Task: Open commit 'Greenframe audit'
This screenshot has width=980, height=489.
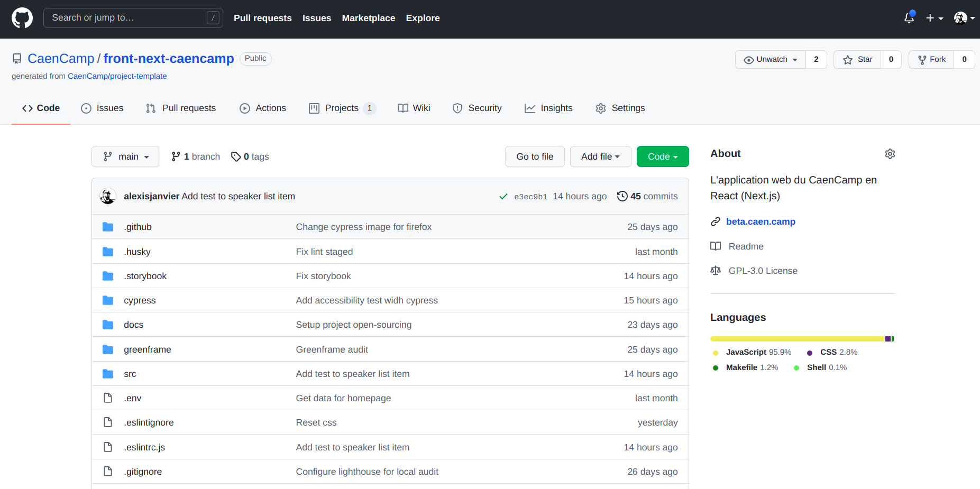Action: [x=332, y=349]
